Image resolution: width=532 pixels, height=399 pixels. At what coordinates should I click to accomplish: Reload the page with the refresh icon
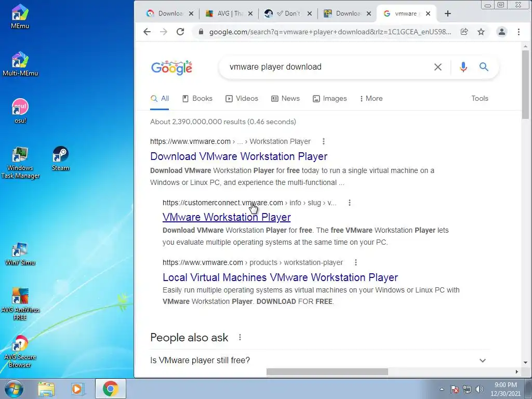(x=180, y=32)
